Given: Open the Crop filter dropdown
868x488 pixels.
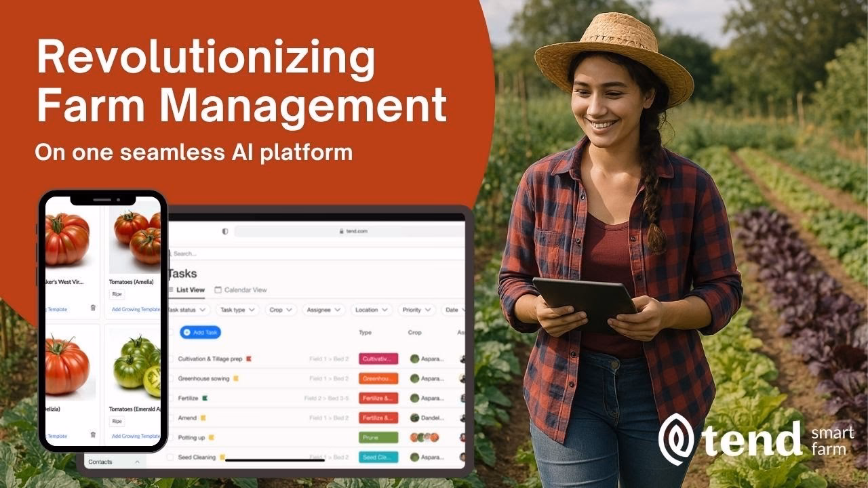Looking at the screenshot, I should (281, 310).
